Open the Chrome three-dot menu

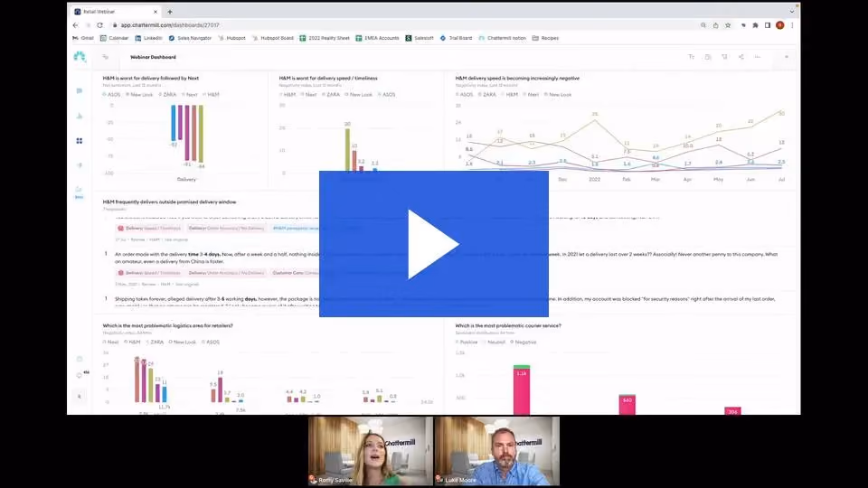pos(792,25)
